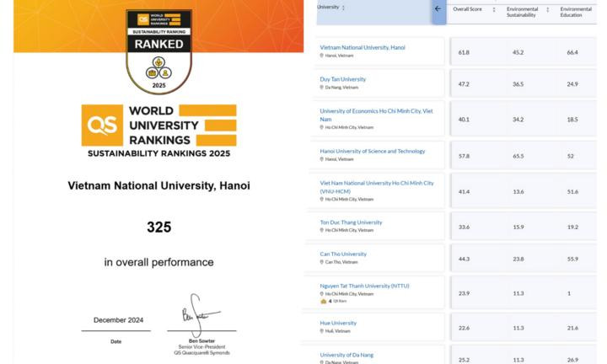Open Viet Nam National University Ho Chi Minh City link
Image resolution: width=607 pixels, height=364 pixels.
[x=377, y=187]
